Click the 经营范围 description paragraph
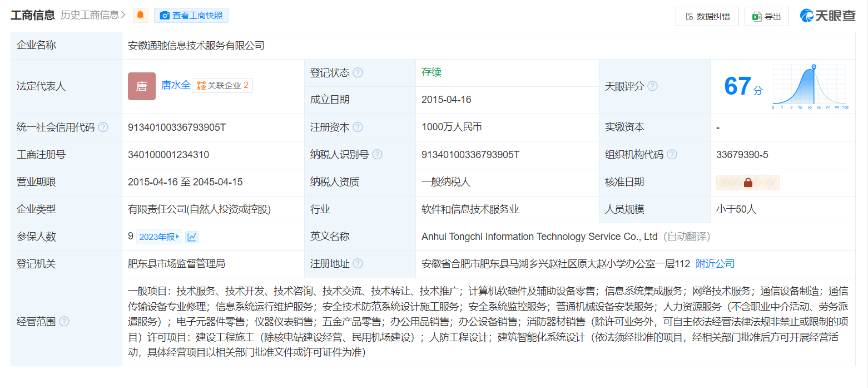 [488, 322]
